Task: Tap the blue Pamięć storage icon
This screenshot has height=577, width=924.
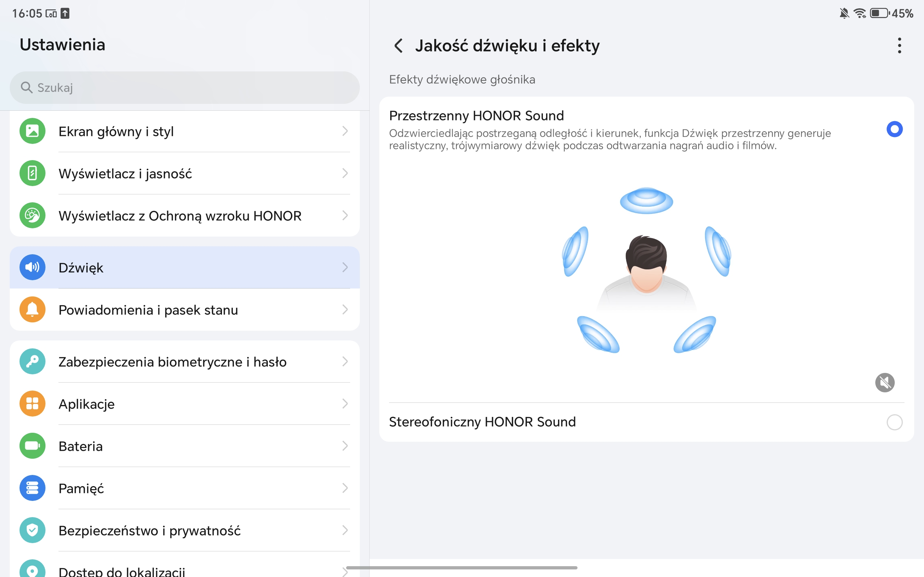Action: (32, 488)
